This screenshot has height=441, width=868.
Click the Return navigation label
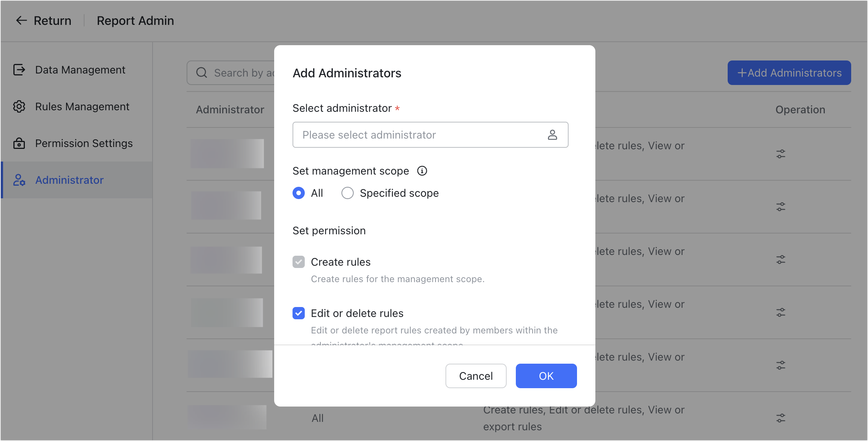52,20
